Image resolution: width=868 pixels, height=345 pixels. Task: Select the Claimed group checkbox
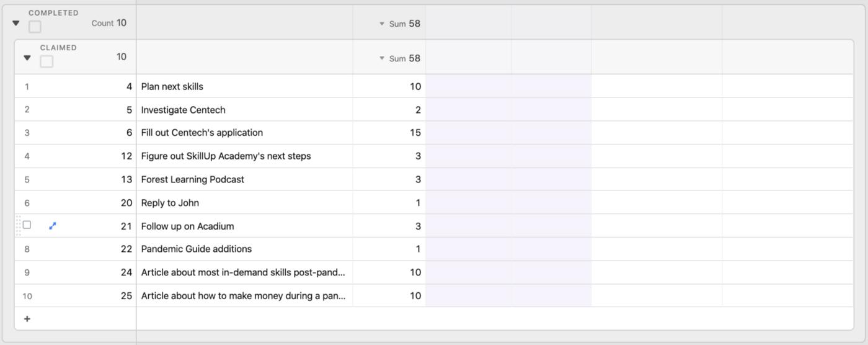tap(46, 61)
